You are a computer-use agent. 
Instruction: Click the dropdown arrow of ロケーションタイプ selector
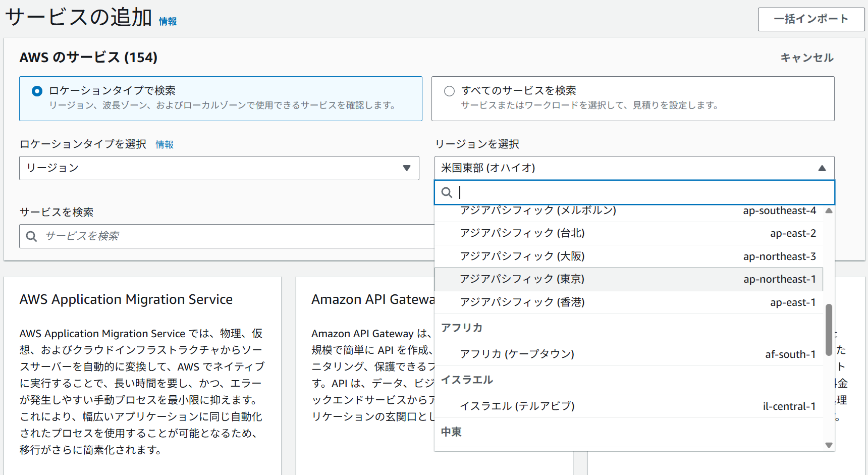click(x=407, y=168)
